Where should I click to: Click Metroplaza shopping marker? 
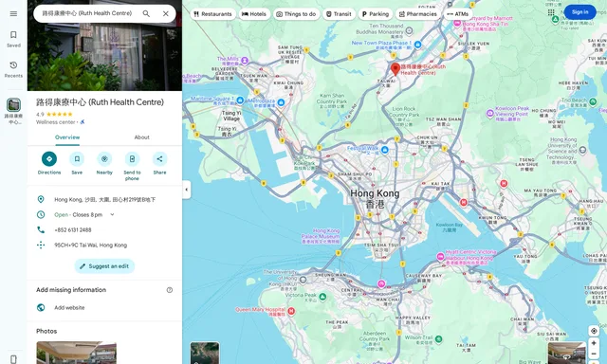coord(281,102)
